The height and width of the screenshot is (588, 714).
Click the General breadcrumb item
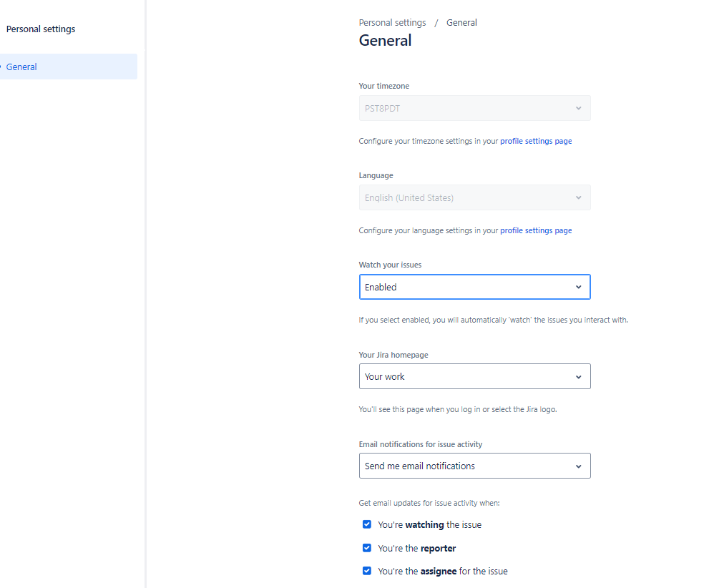point(461,23)
